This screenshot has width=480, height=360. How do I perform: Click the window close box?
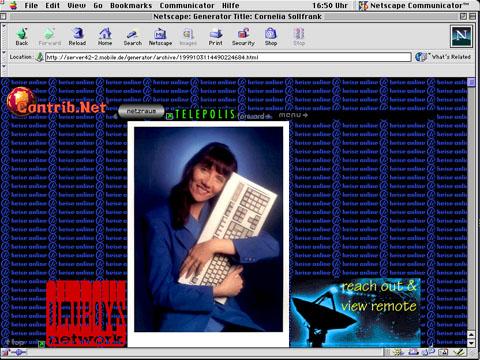pyautogui.click(x=3, y=16)
